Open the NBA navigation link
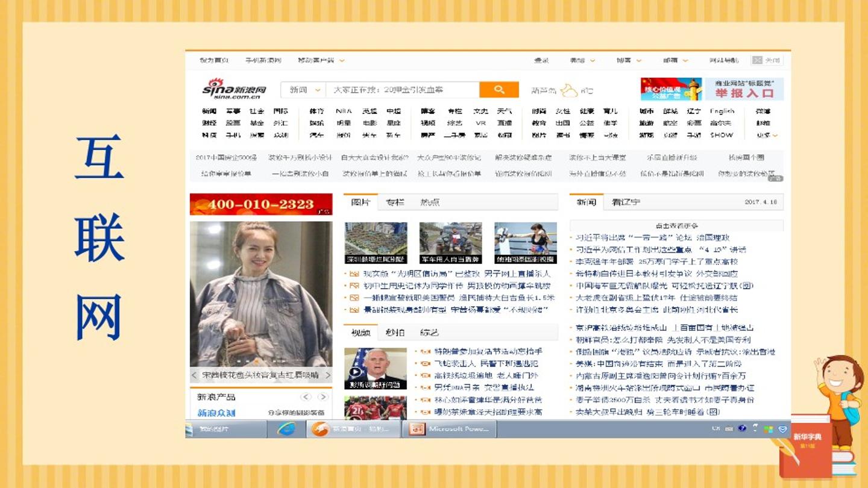 coord(344,111)
